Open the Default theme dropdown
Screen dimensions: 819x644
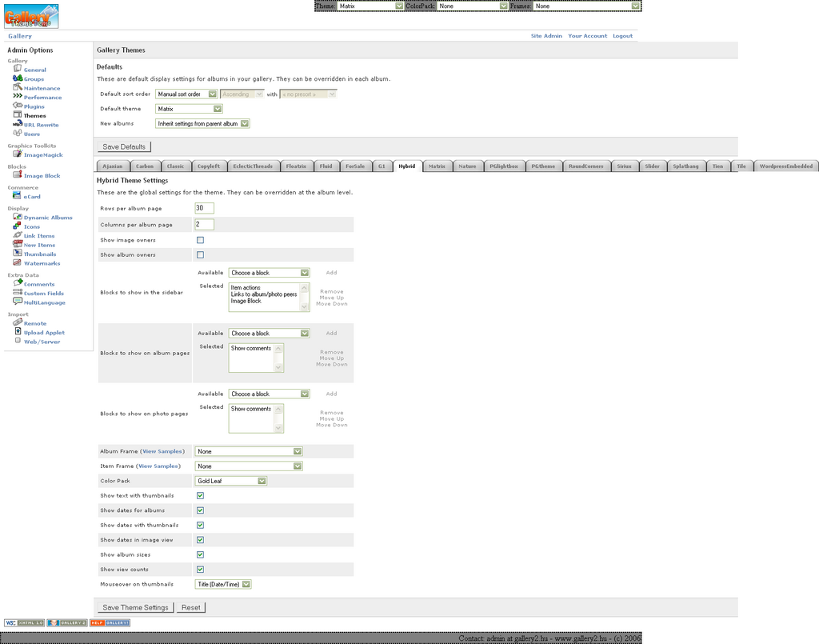(x=189, y=109)
